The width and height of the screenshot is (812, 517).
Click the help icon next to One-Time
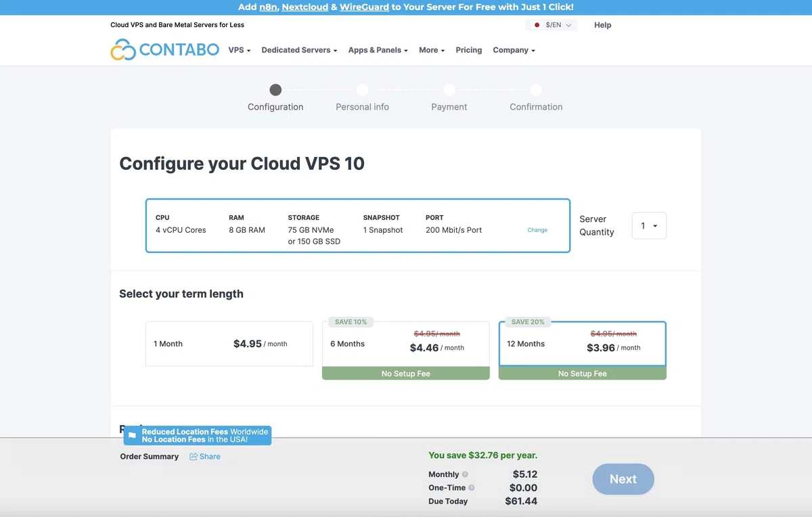[x=472, y=488]
